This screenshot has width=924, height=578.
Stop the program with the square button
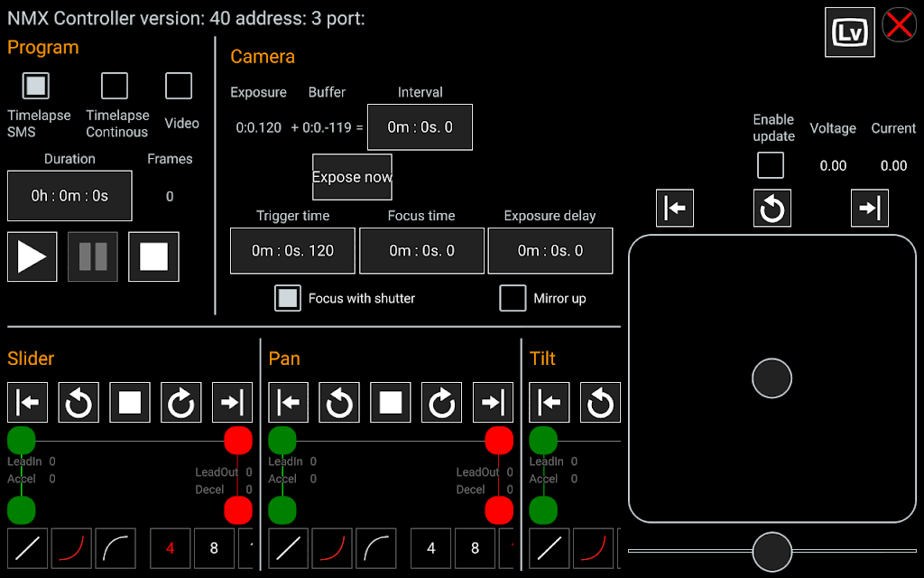[x=153, y=256]
